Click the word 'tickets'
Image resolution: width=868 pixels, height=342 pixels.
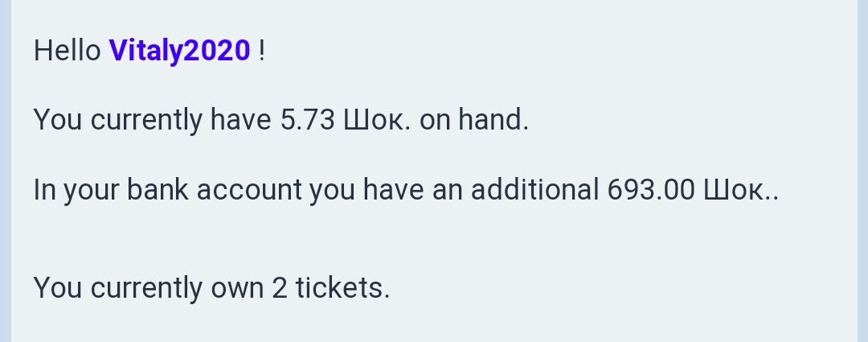coord(342,287)
